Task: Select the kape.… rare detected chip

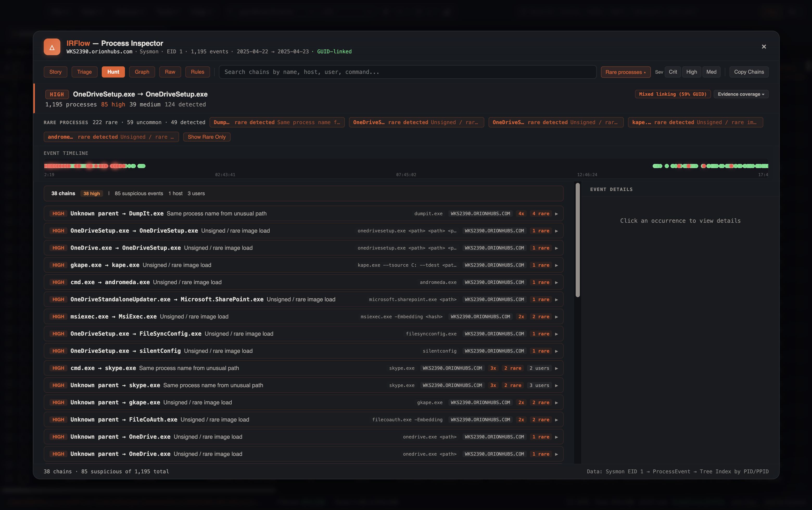Action: 695,122
